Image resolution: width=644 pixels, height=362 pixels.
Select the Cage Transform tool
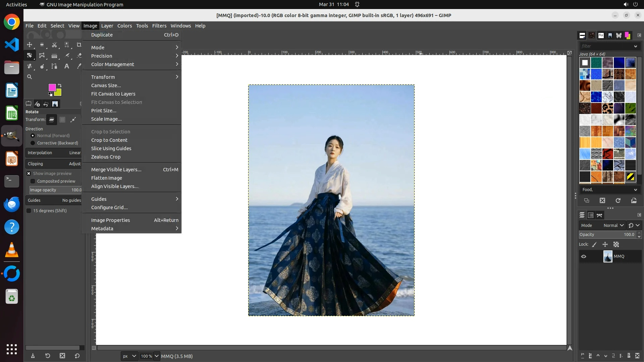click(x=42, y=55)
